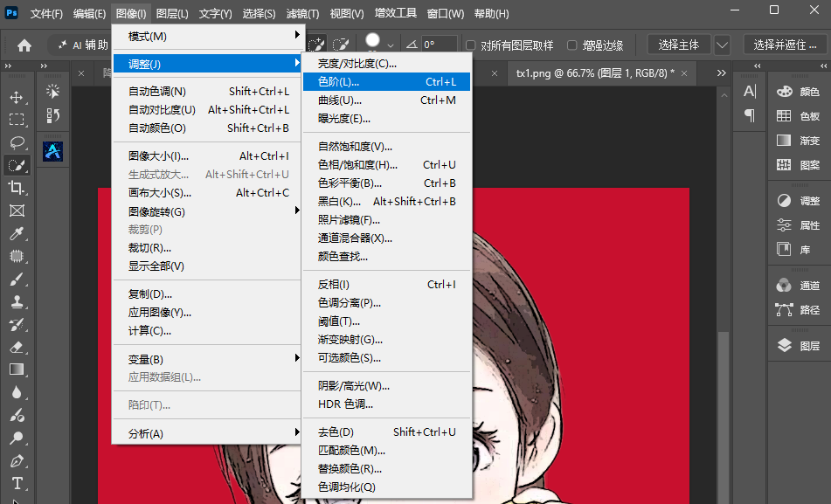Select the Brush tool

click(x=17, y=279)
